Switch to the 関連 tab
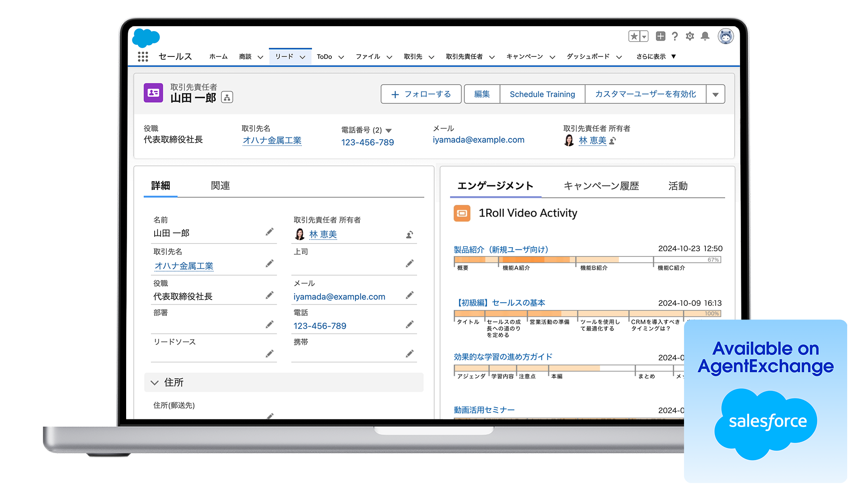 220,186
